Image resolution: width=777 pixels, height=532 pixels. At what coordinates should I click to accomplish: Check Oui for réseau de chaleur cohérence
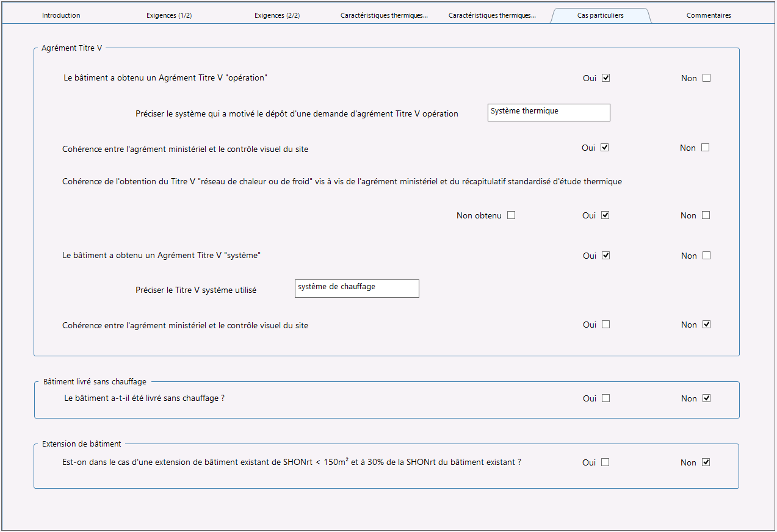[x=605, y=215]
